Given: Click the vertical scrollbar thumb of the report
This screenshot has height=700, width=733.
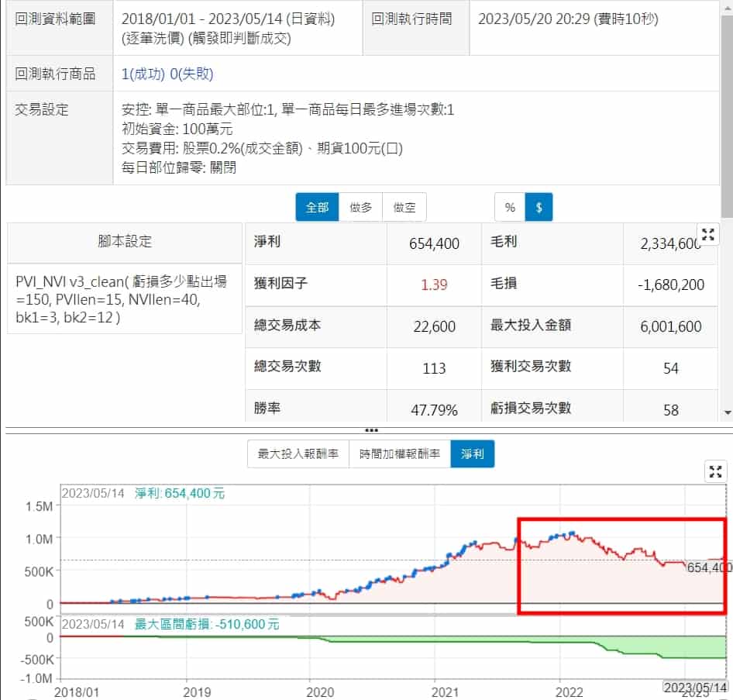Looking at the screenshot, I should coord(727,116).
